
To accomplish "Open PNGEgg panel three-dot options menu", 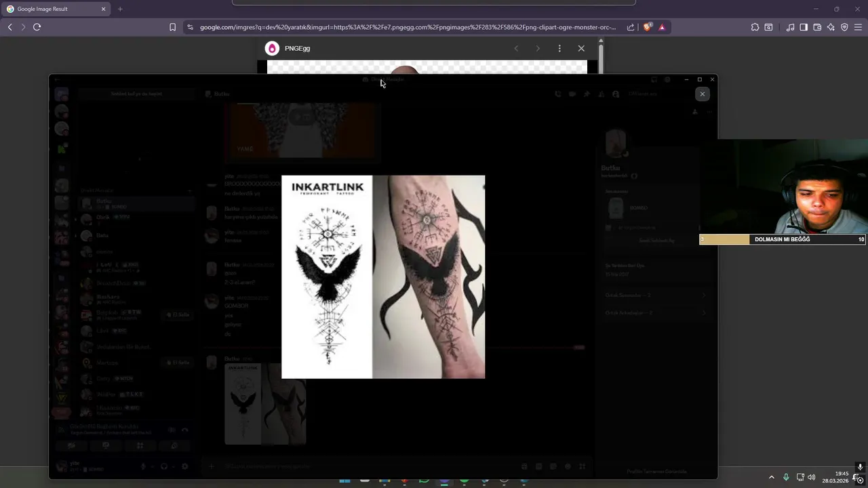I will [559, 48].
